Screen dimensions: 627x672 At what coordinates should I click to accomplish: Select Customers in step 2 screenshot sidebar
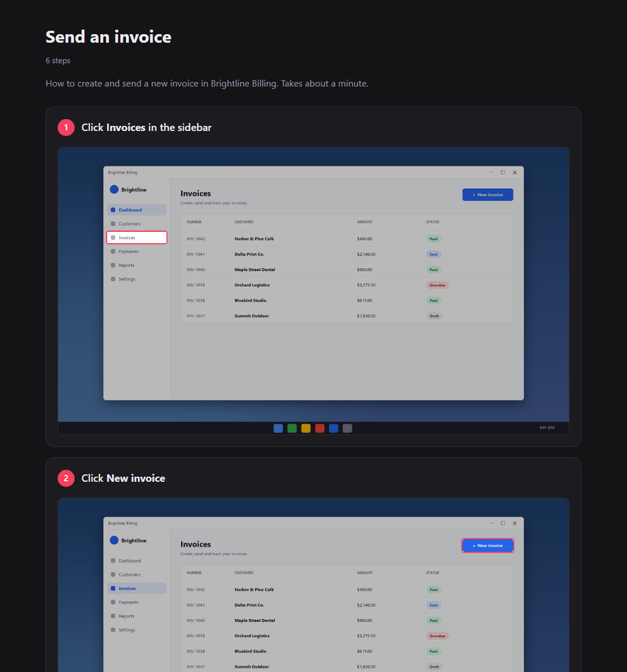[137, 575]
